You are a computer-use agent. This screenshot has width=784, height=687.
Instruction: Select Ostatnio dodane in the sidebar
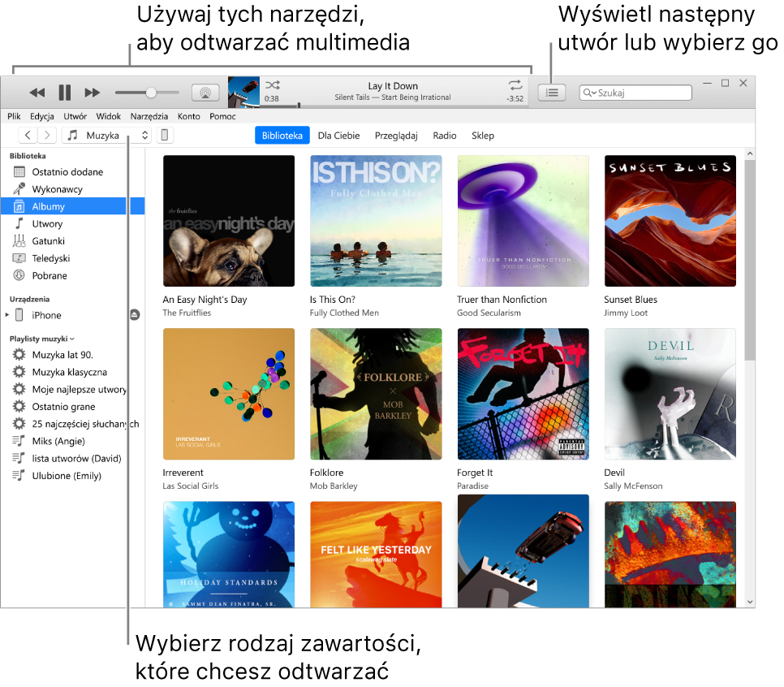tap(72, 171)
